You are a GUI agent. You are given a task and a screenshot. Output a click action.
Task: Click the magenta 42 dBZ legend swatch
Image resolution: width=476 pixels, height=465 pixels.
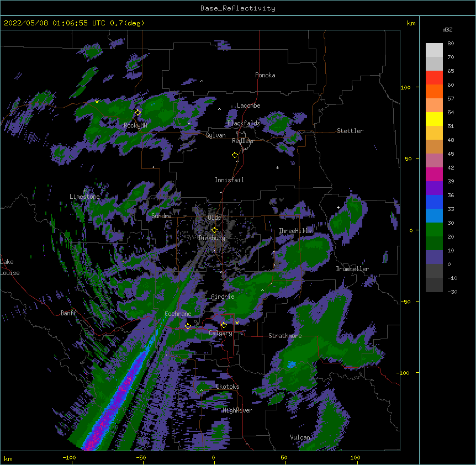click(x=434, y=174)
